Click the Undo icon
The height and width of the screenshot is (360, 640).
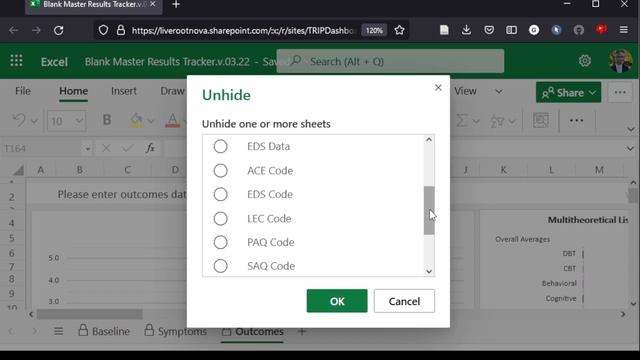tap(18, 120)
